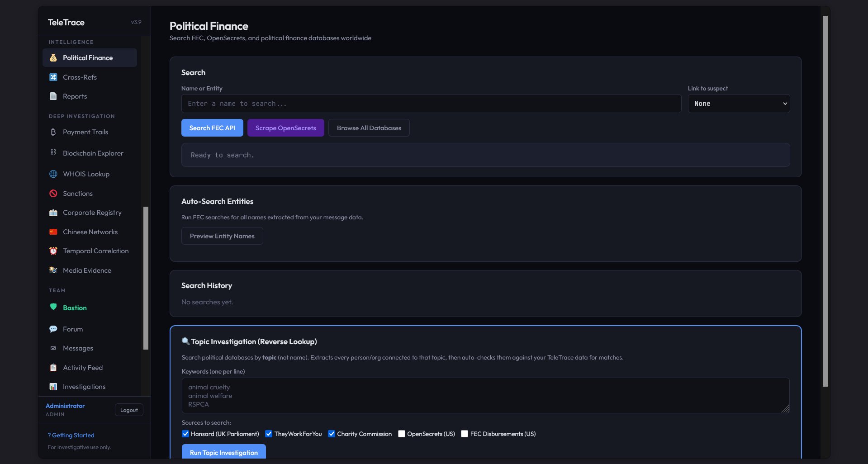Screen dimensions: 868x464
Task: Click the Scrape OpenSecrets button
Action: point(285,128)
